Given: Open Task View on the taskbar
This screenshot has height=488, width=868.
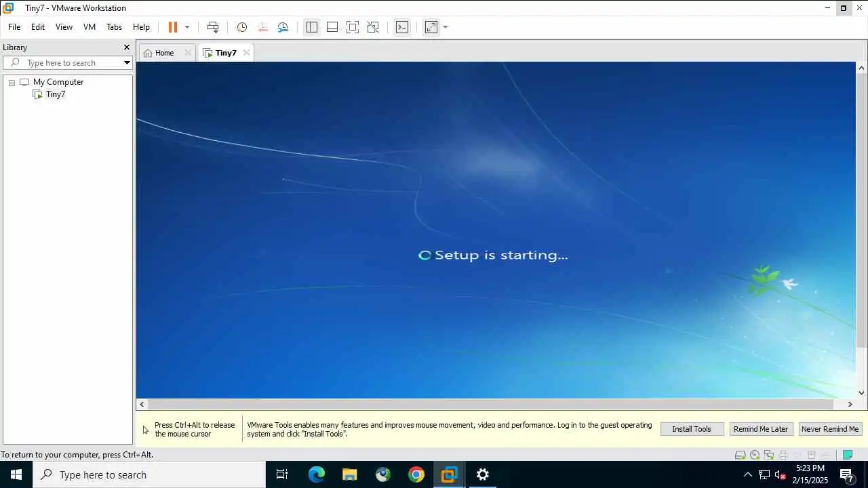Looking at the screenshot, I should pyautogui.click(x=282, y=474).
